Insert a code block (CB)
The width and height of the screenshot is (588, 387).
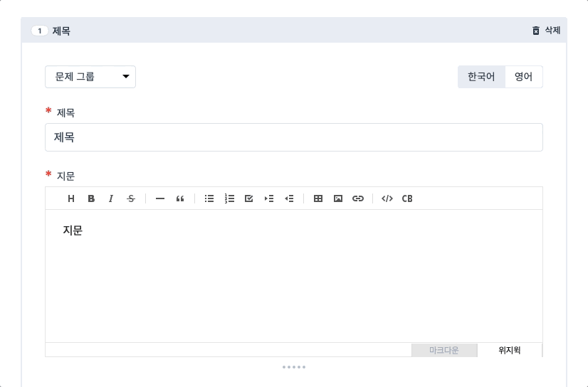(x=407, y=198)
